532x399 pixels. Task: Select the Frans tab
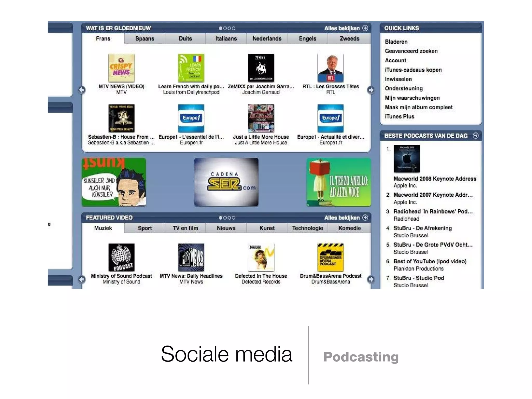click(103, 39)
